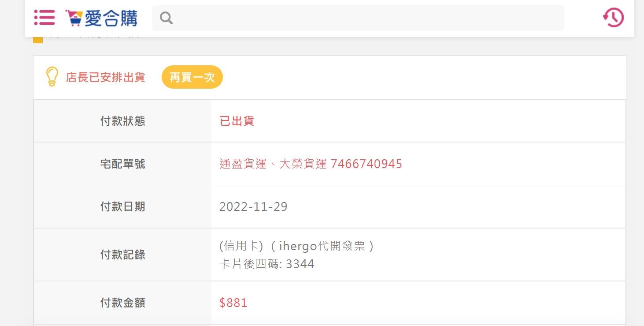644x326 pixels.
Task: Click the 付款金額 row label
Action: [x=123, y=303]
